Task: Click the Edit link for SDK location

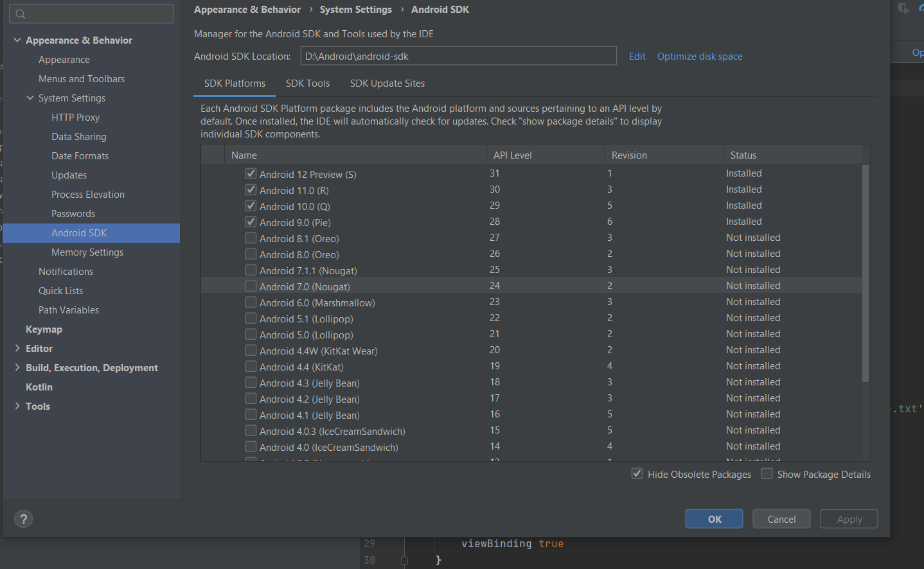Action: [x=637, y=57]
